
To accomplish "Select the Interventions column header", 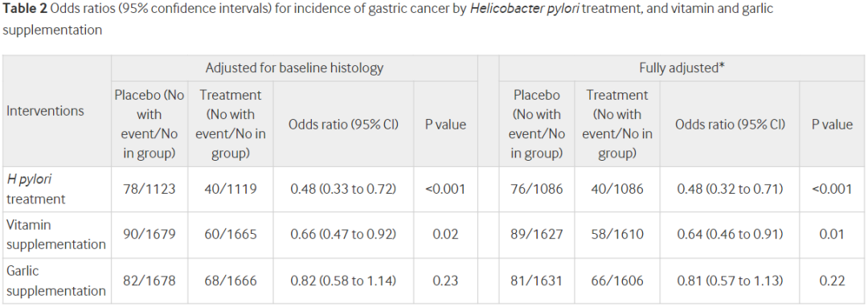I will [45, 111].
